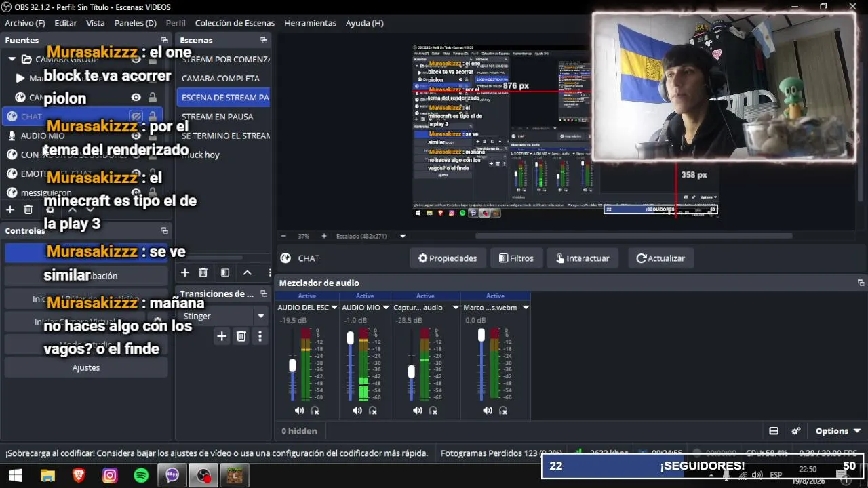Float the Fuentes dock panel

point(164,41)
